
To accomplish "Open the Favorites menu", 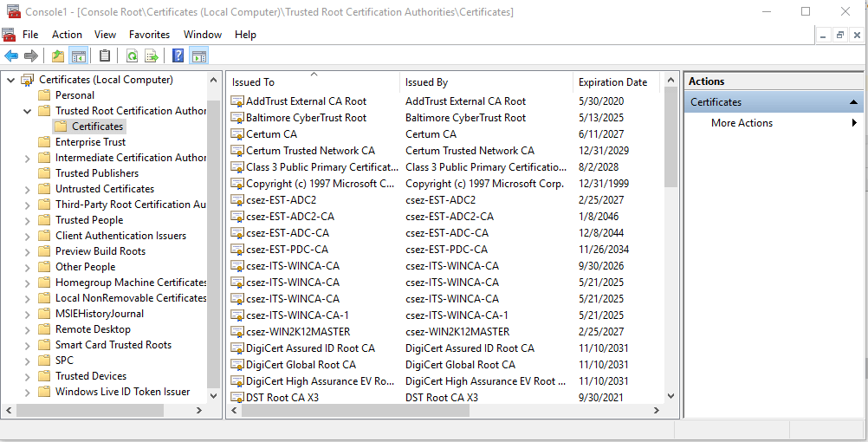I will (150, 35).
